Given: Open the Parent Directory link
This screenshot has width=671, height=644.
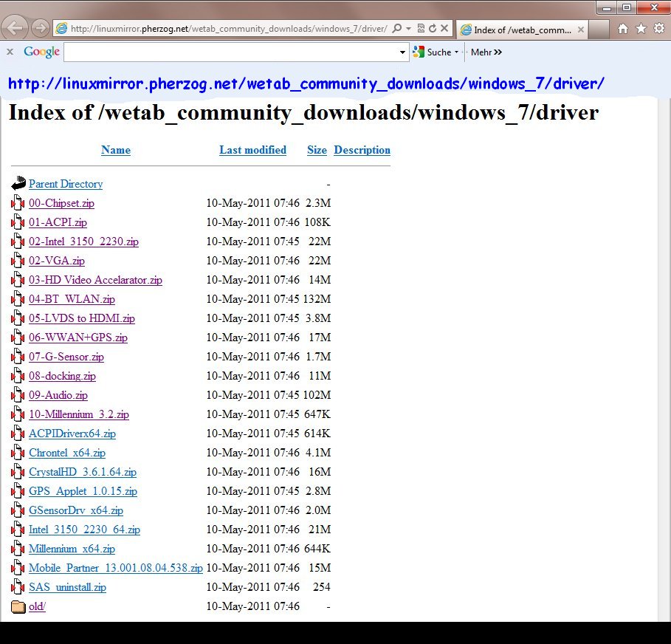Looking at the screenshot, I should (66, 184).
